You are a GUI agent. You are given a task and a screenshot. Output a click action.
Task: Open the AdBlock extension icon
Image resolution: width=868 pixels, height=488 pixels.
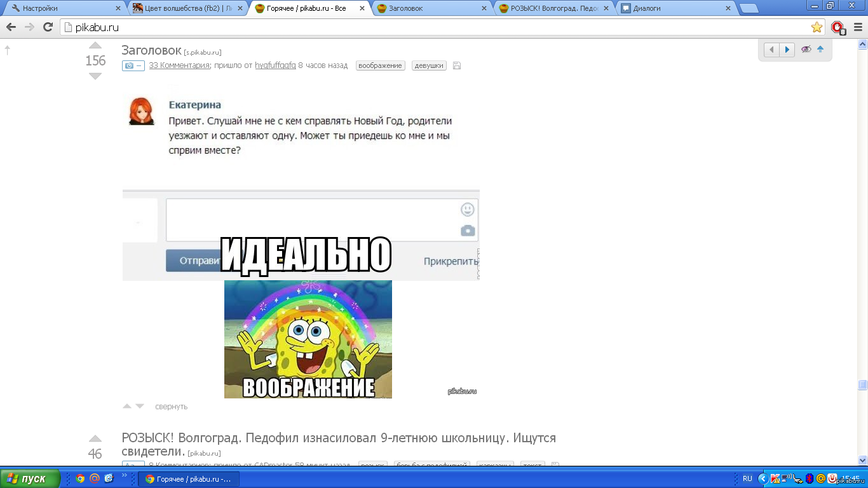point(838,27)
